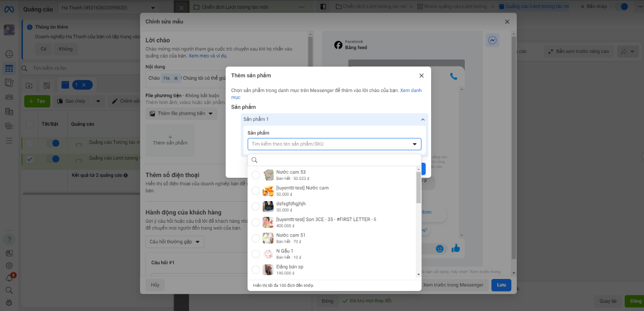Open the three-dot menu next to Bản nháp toggle

pyautogui.click(x=639, y=7)
